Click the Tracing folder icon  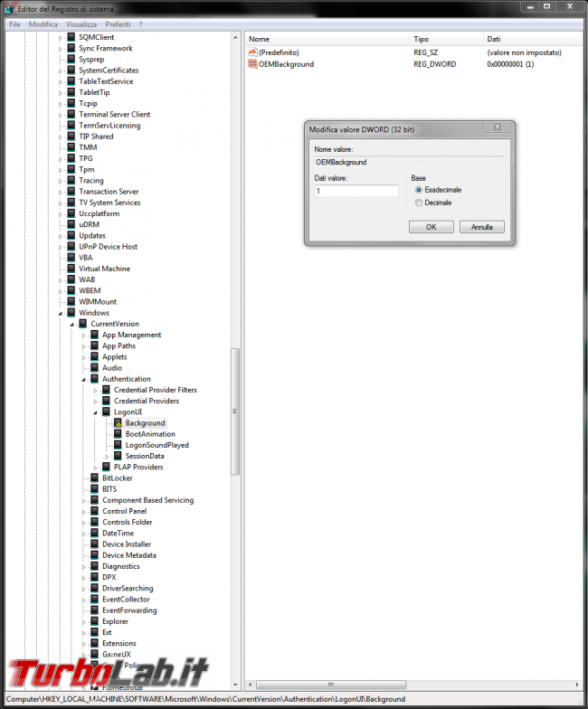tap(71, 180)
